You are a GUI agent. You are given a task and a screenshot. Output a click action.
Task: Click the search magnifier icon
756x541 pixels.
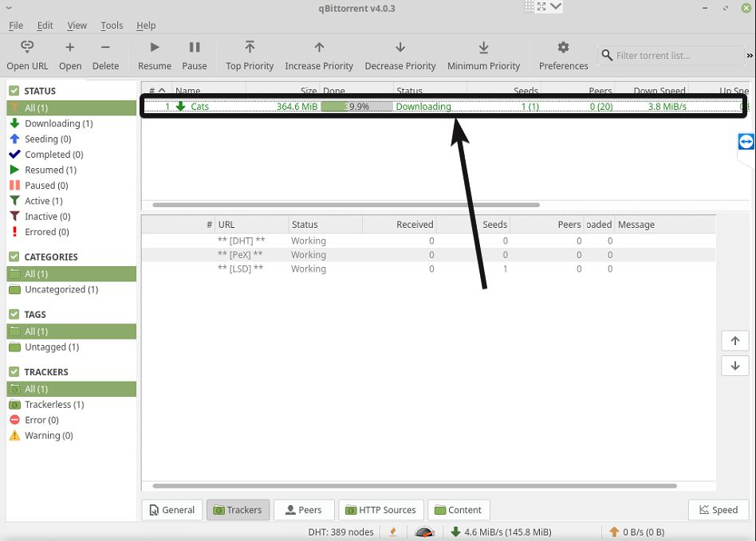tap(607, 56)
